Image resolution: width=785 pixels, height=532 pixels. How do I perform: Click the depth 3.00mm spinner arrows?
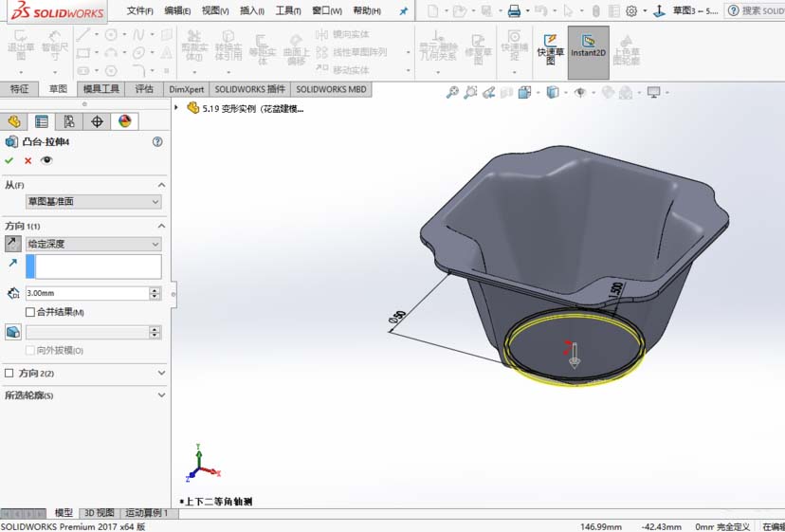tap(155, 293)
